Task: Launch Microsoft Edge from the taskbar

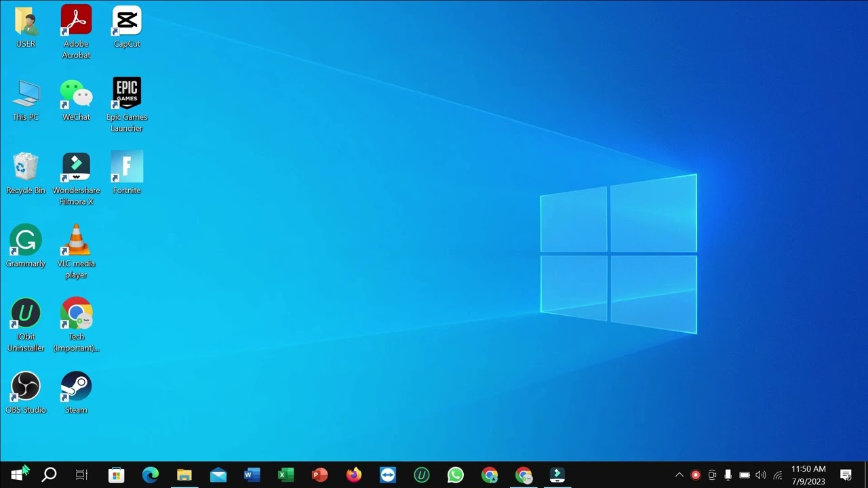Action: pos(151,475)
